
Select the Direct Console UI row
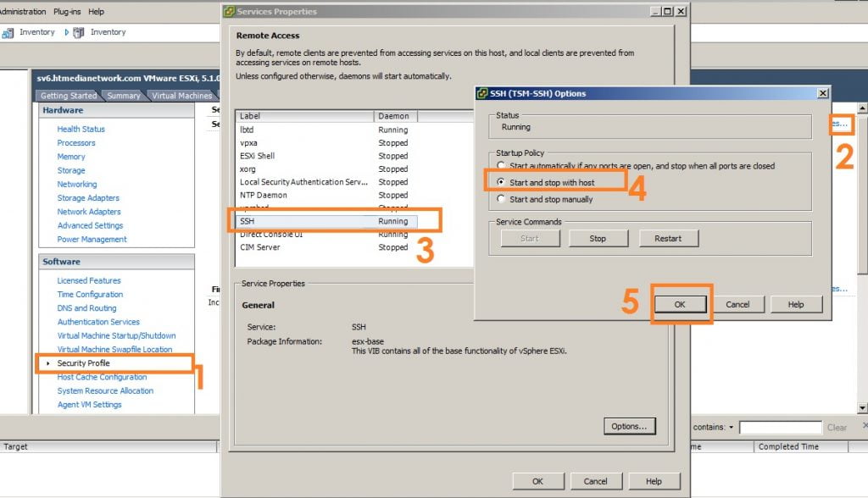pos(326,235)
